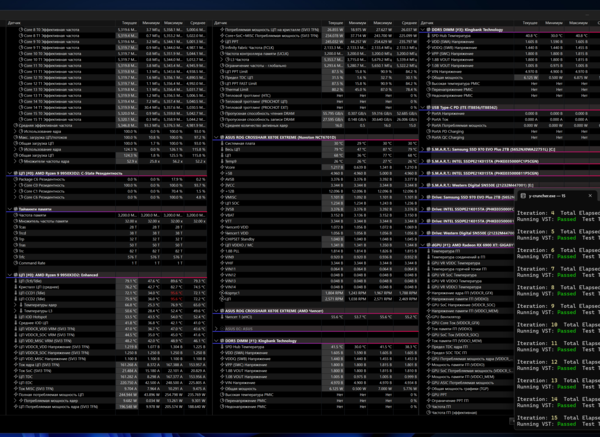Click the thermometer icon of ЦП IOD Hotspot

tap(16, 317)
